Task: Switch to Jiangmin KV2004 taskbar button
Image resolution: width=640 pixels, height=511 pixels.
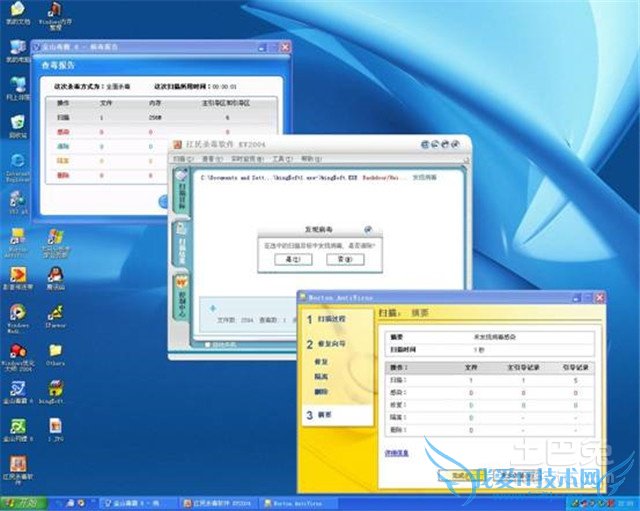Action: [219, 503]
